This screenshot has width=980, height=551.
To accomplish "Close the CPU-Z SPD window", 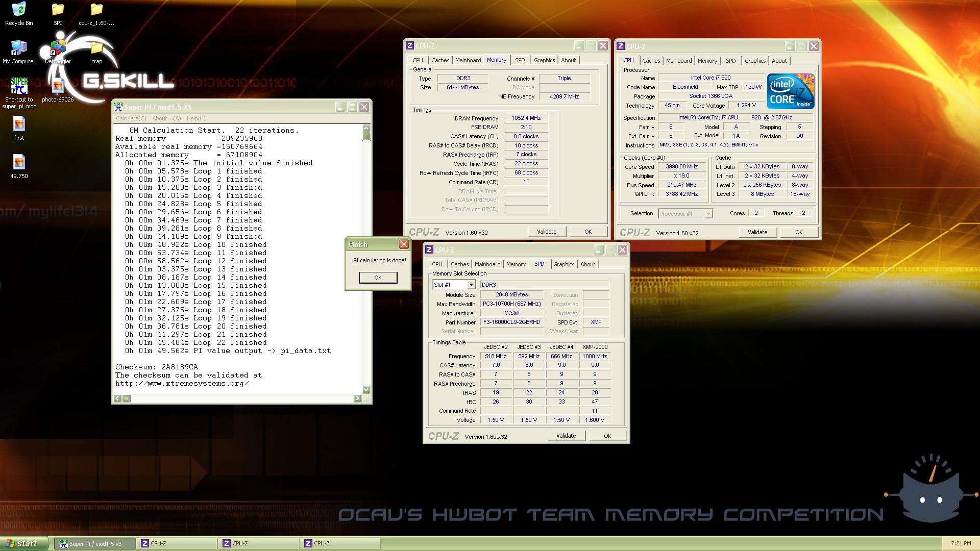I will 622,249.
